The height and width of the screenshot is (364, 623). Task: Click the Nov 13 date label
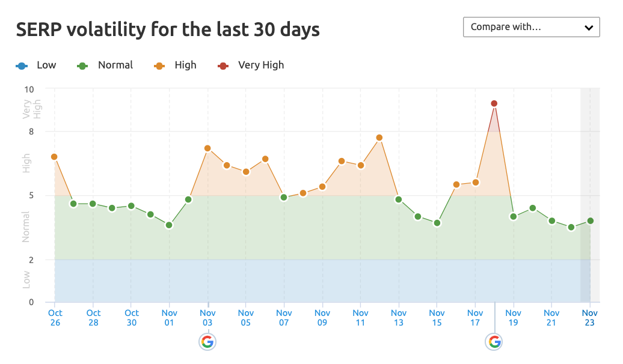(399, 317)
